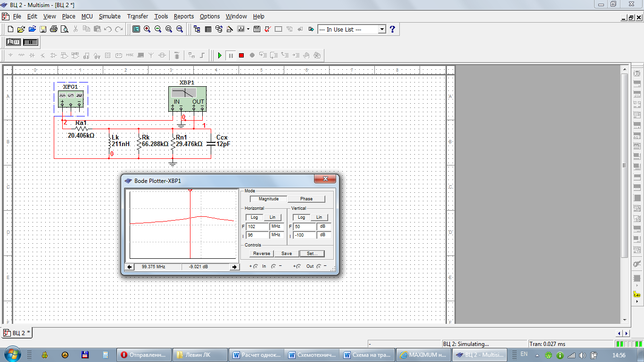Zoom in on the schematic

click(x=147, y=29)
